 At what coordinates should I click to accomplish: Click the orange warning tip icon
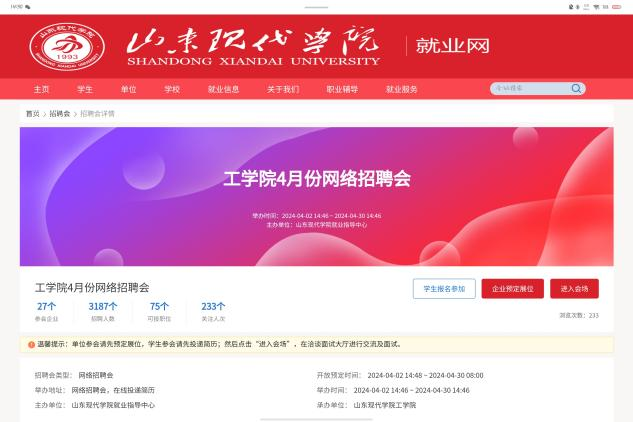(x=31, y=344)
